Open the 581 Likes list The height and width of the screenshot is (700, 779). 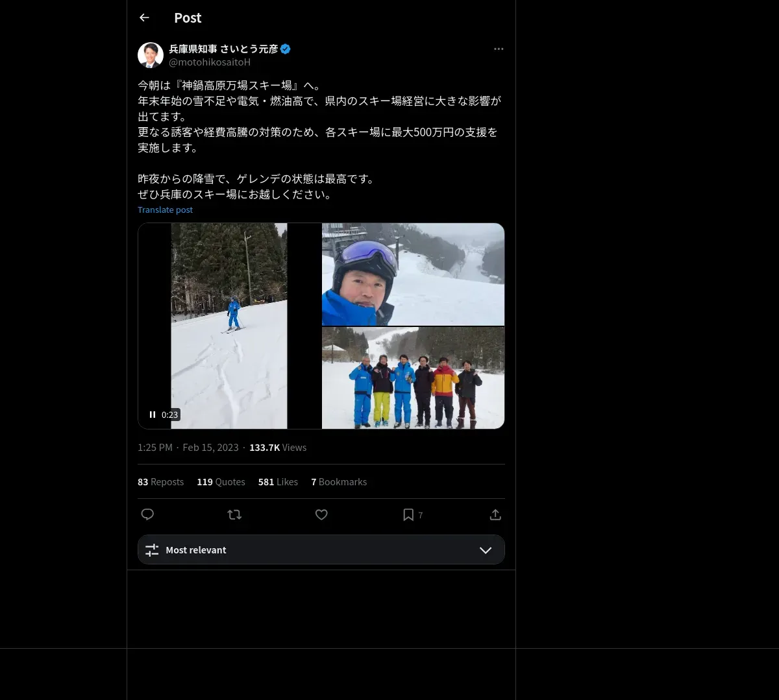click(x=278, y=482)
